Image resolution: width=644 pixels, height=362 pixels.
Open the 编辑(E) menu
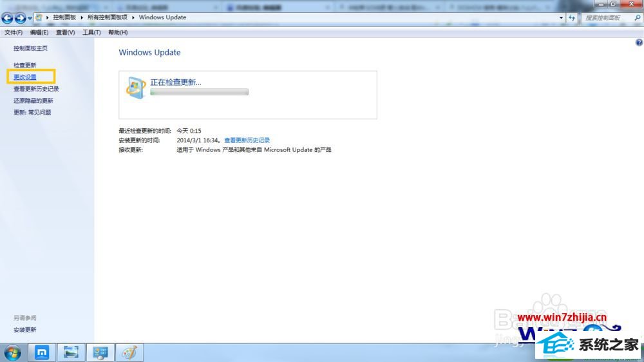[39, 32]
